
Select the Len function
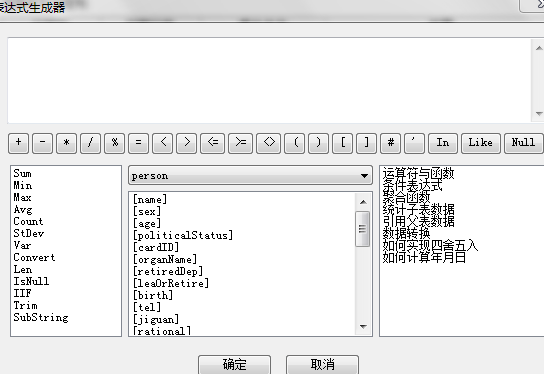pyautogui.click(x=23, y=269)
